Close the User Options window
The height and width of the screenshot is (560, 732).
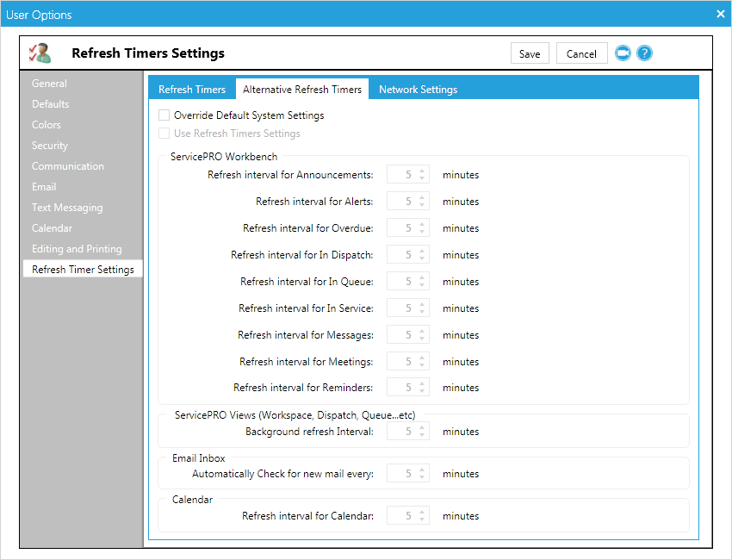pos(720,14)
